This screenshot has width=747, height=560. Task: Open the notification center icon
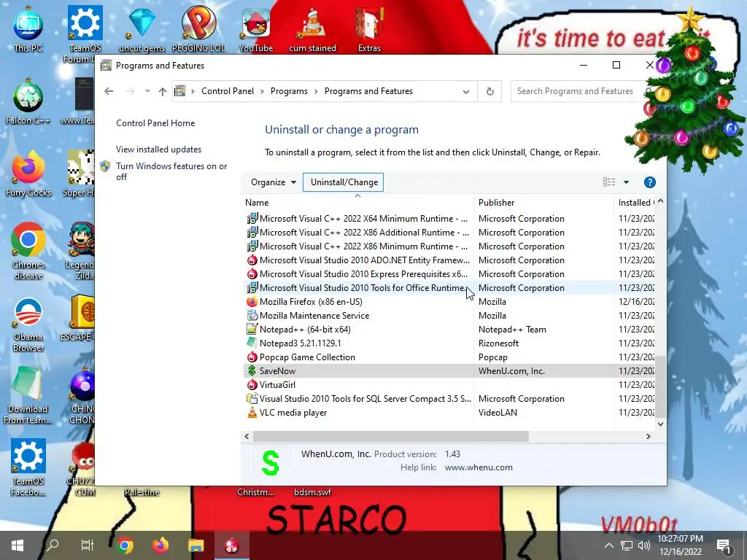tap(724, 546)
